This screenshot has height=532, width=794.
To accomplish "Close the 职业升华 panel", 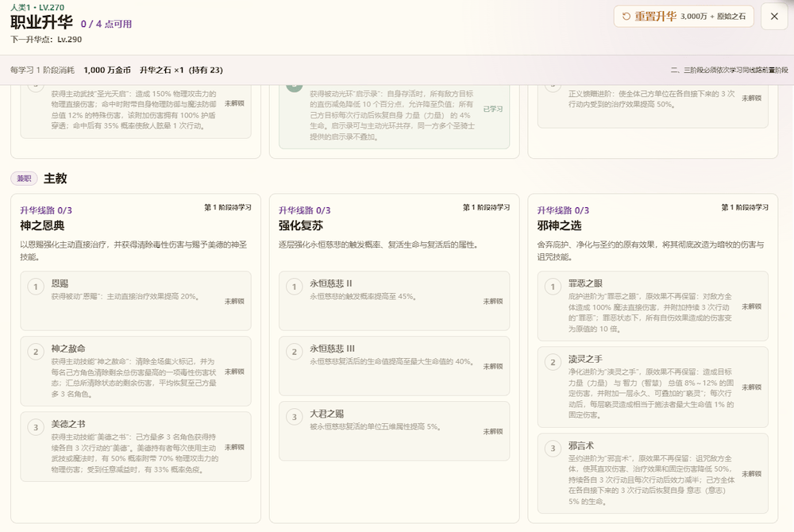I will 774,16.
